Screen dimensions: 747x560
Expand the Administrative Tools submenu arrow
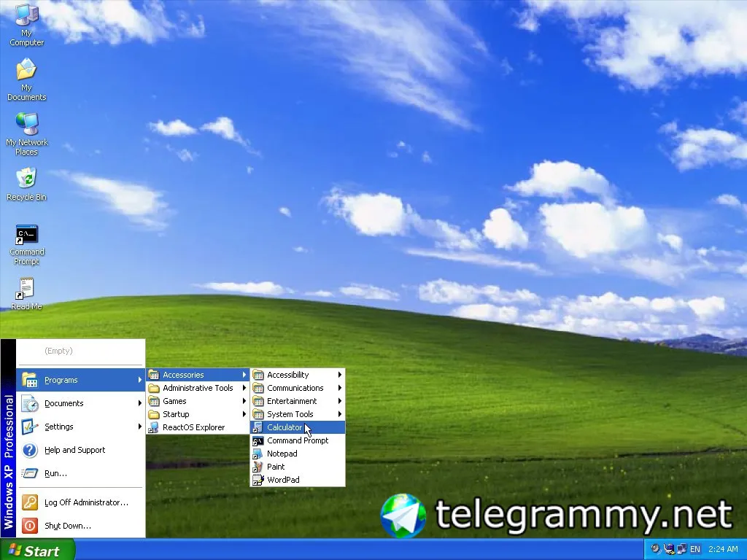tap(244, 388)
